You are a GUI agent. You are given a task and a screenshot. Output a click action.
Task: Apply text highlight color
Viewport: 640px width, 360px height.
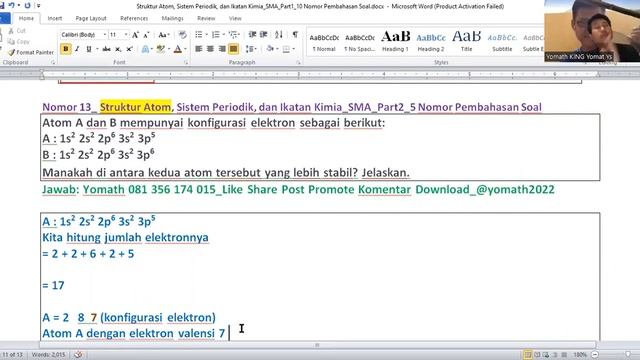[160, 49]
